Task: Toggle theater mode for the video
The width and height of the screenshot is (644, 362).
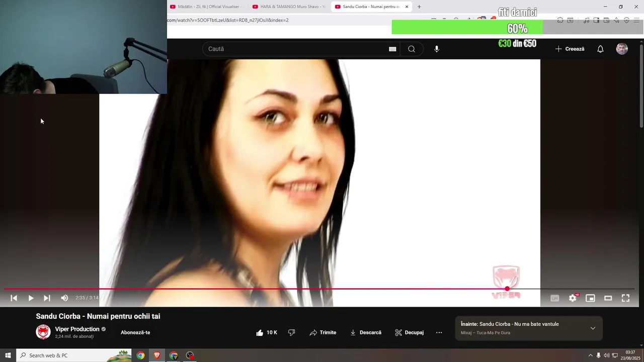Action: point(608,298)
